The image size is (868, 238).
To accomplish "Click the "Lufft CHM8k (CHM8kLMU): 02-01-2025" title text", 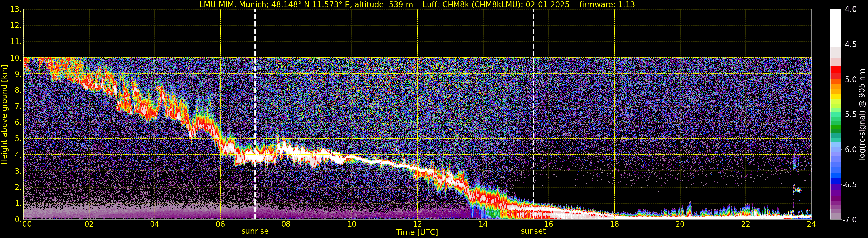I will coord(496,5).
